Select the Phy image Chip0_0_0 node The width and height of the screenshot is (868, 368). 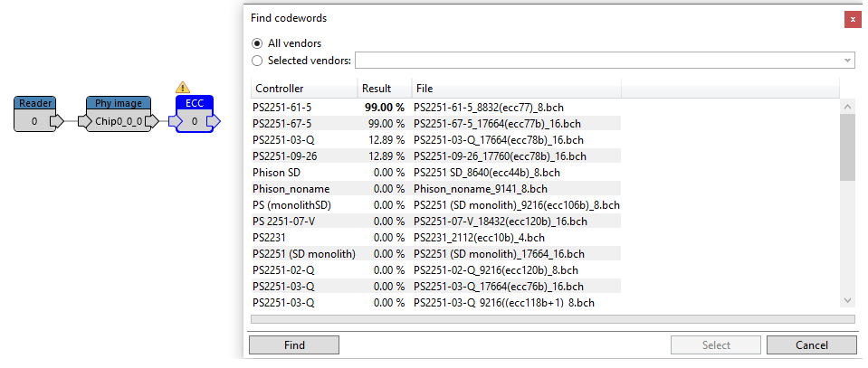(x=119, y=113)
